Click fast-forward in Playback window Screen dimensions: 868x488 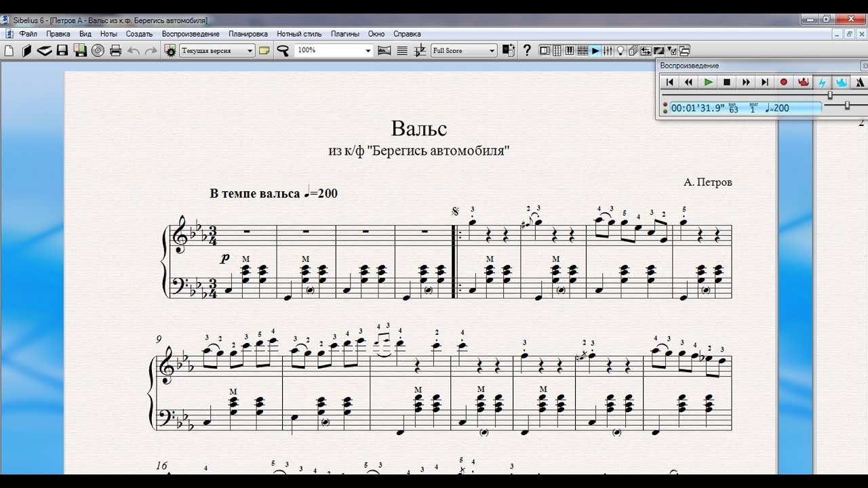pyautogui.click(x=746, y=82)
